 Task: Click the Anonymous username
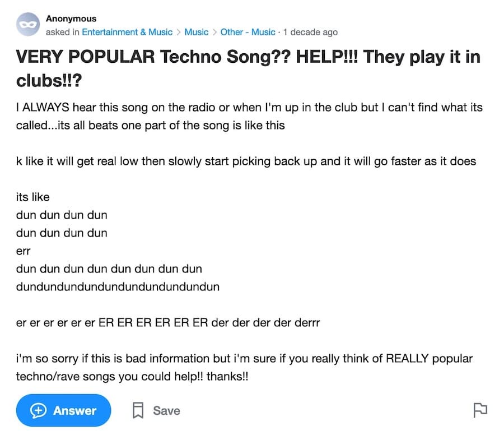[x=71, y=18]
